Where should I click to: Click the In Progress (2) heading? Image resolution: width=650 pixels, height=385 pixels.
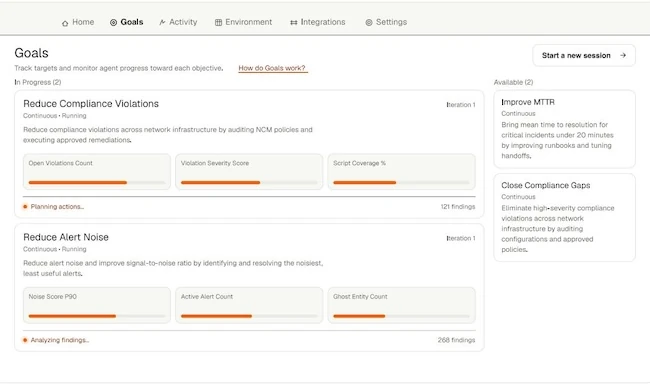tap(38, 82)
